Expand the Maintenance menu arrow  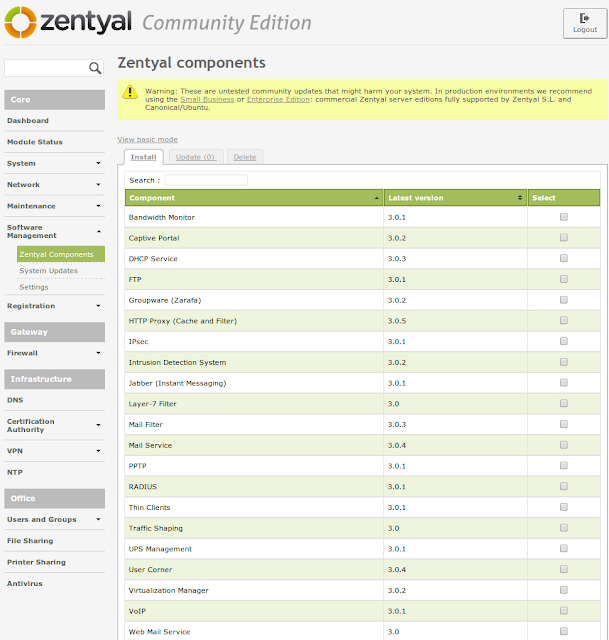coord(98,206)
